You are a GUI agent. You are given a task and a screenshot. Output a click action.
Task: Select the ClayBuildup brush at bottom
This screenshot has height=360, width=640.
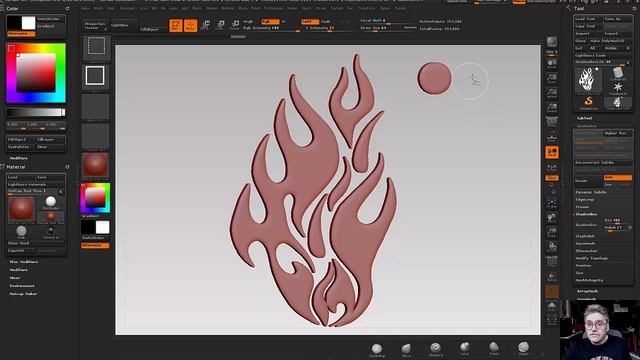[377, 349]
